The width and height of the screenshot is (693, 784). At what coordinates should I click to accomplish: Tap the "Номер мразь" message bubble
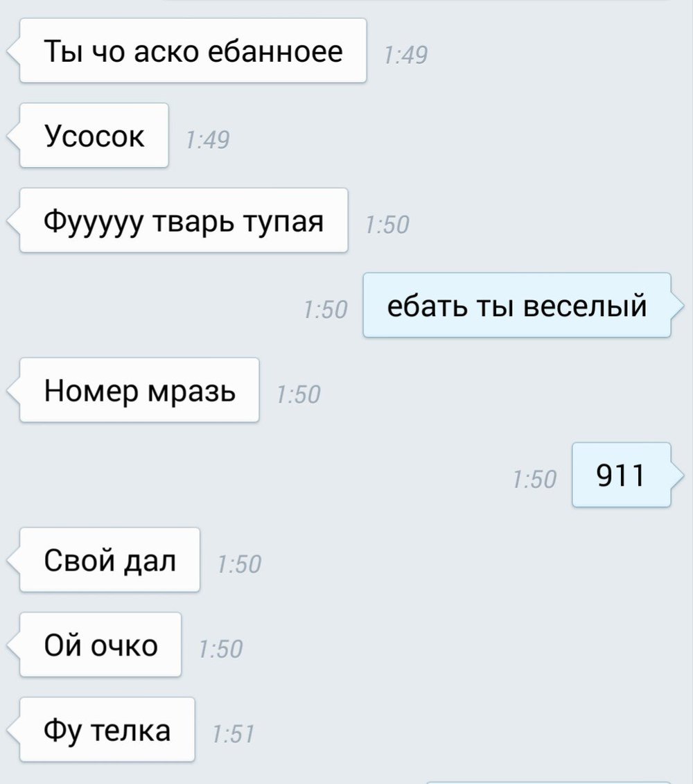[x=139, y=390]
